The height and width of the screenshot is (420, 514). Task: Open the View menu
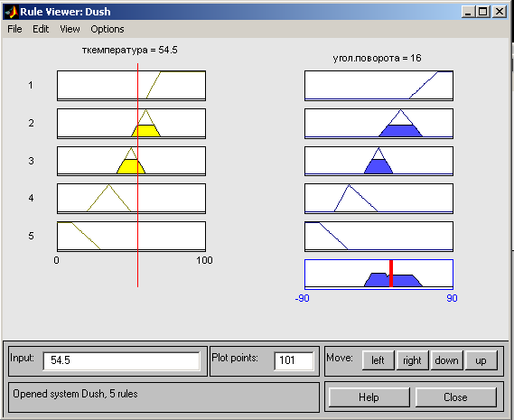tap(70, 29)
